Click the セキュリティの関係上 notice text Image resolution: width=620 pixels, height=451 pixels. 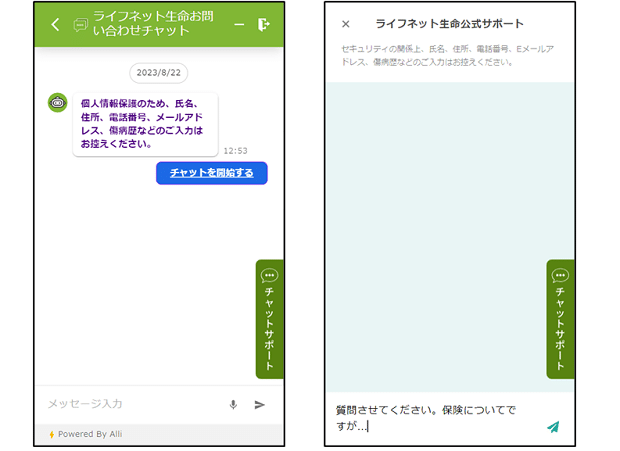[x=447, y=55]
